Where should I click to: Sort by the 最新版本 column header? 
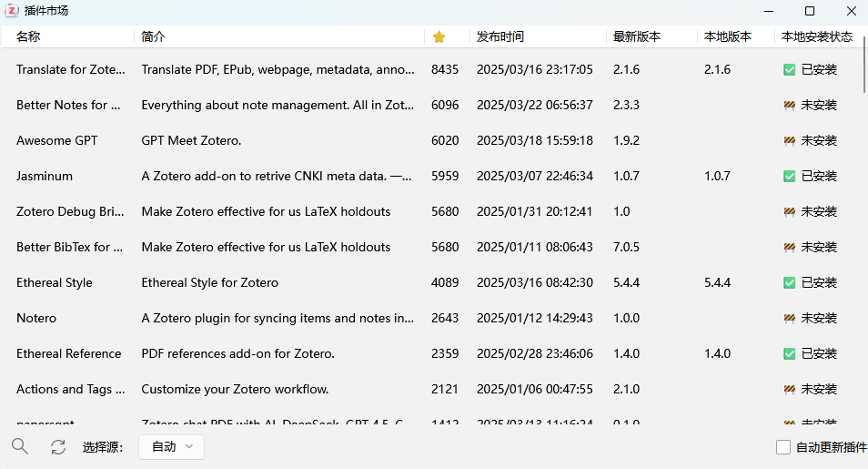click(637, 36)
